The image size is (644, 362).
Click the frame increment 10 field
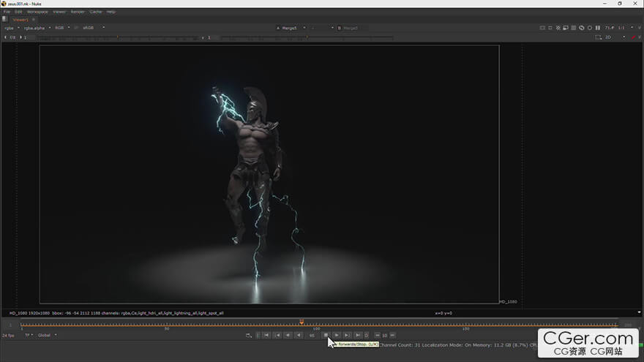(385, 336)
